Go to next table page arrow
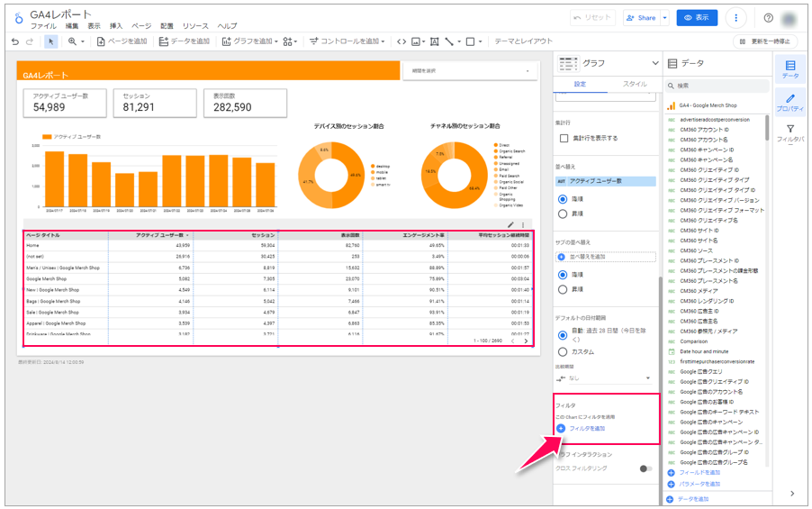Viewport: 812px width, 509px height. tap(526, 341)
